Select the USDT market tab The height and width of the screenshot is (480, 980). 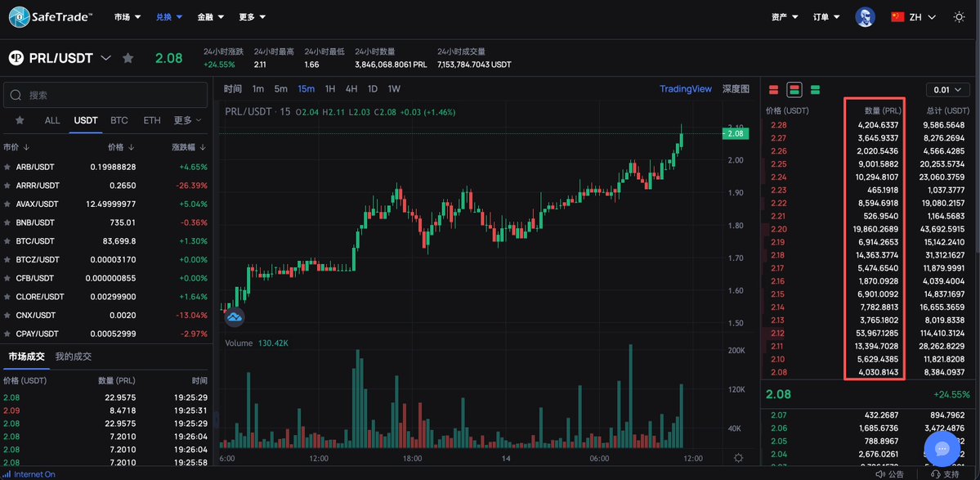(x=87, y=120)
